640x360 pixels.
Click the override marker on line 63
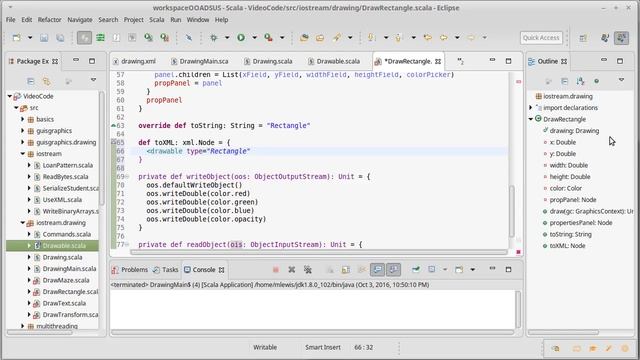pos(113,125)
